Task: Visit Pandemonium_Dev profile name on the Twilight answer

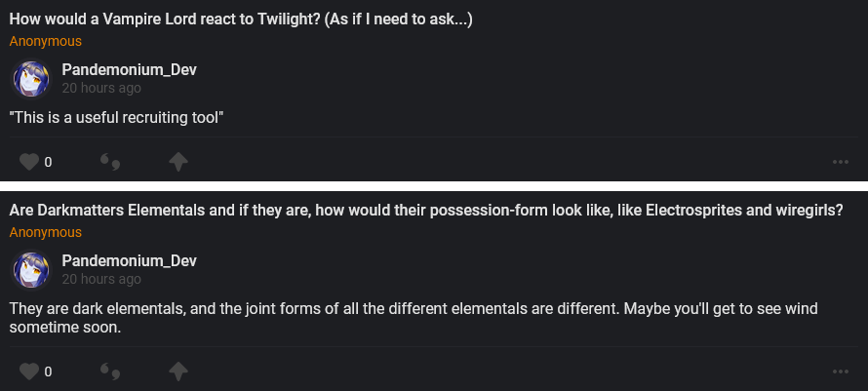Action: (130, 70)
